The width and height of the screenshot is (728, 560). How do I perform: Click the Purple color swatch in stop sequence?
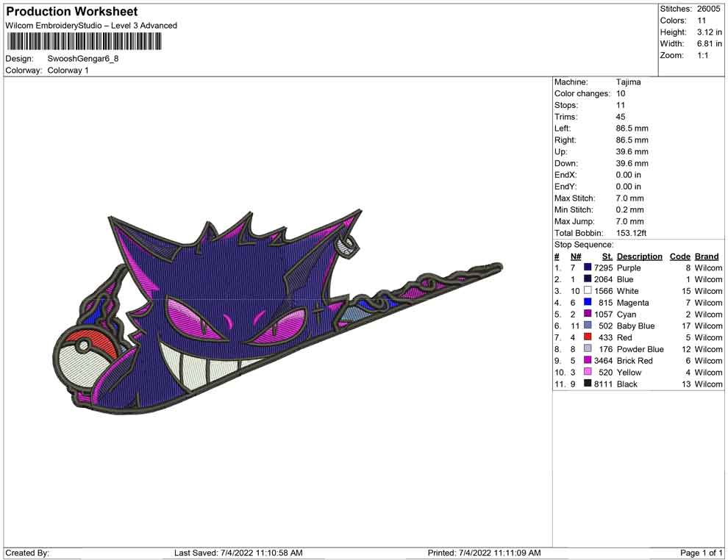pyautogui.click(x=588, y=268)
